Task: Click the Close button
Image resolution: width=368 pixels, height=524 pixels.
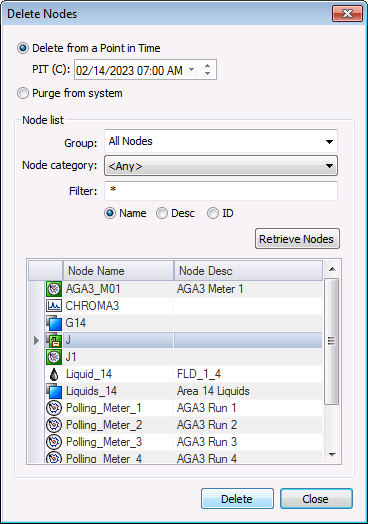Action: (x=316, y=499)
